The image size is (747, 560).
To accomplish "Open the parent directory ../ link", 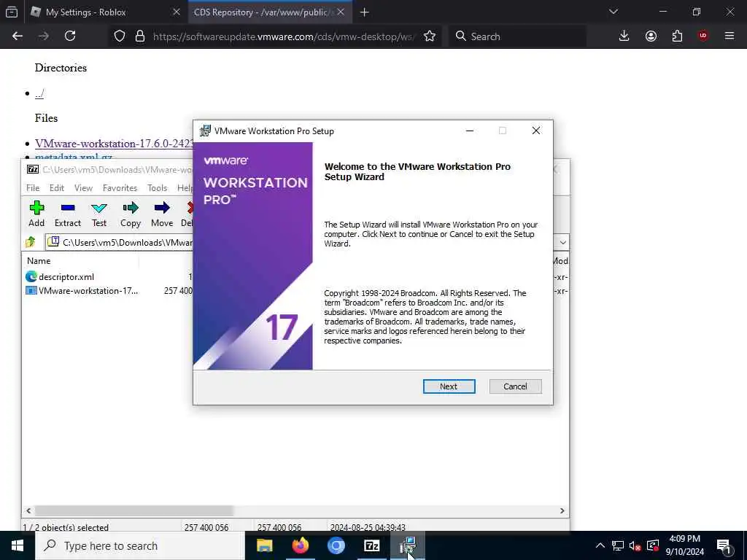I will click(x=39, y=94).
